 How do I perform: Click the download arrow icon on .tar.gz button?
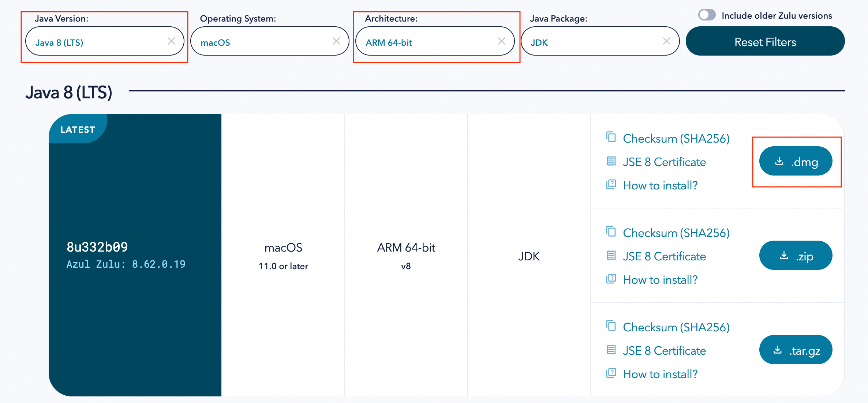(x=778, y=350)
